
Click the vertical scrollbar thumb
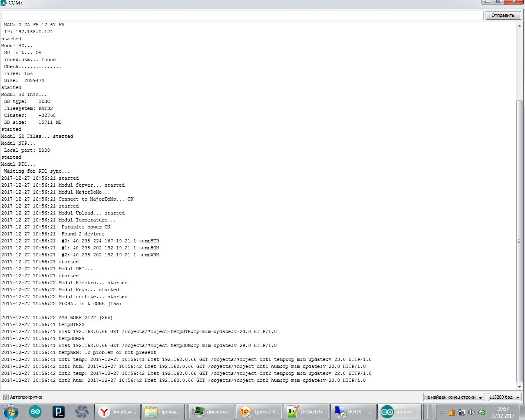pos(519,241)
